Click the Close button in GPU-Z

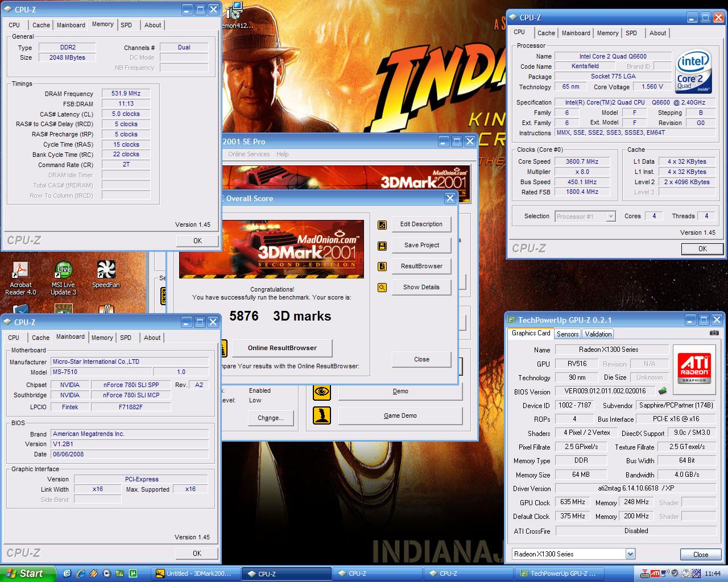coord(701,555)
